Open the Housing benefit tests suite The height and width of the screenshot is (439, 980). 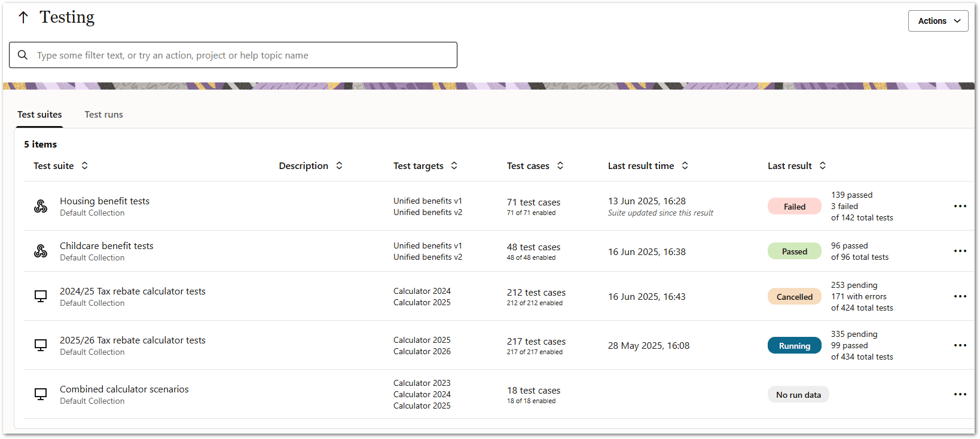pyautogui.click(x=104, y=201)
